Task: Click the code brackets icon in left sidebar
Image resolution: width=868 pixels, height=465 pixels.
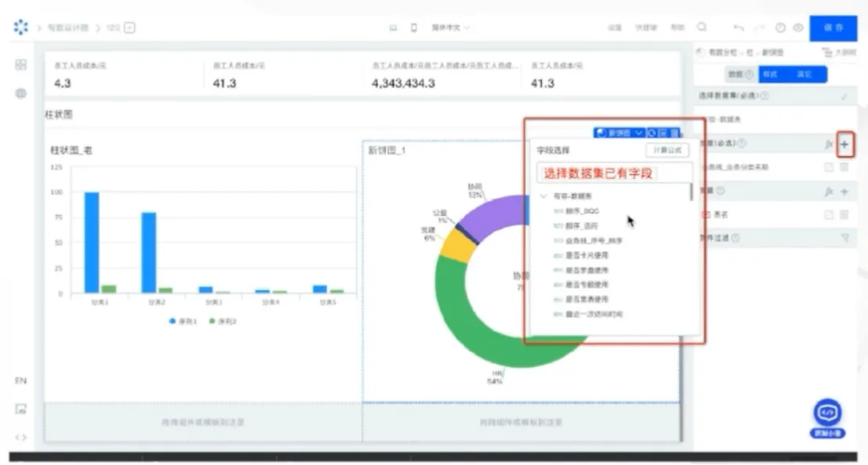Action: pos(20,437)
